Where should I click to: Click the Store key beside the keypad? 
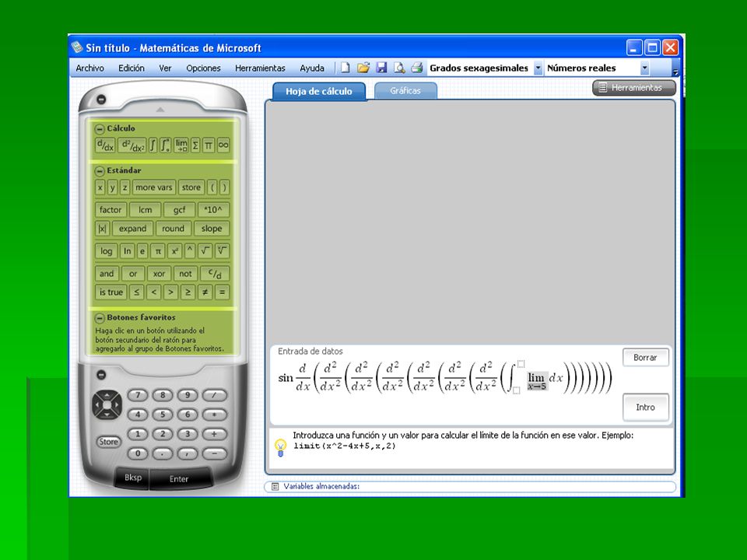(108, 442)
